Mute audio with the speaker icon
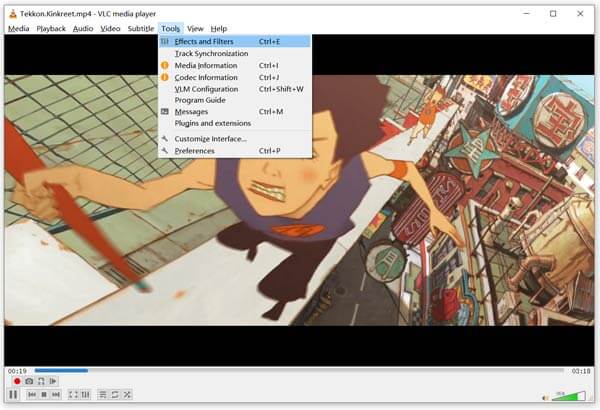This screenshot has width=600, height=410. pyautogui.click(x=545, y=398)
